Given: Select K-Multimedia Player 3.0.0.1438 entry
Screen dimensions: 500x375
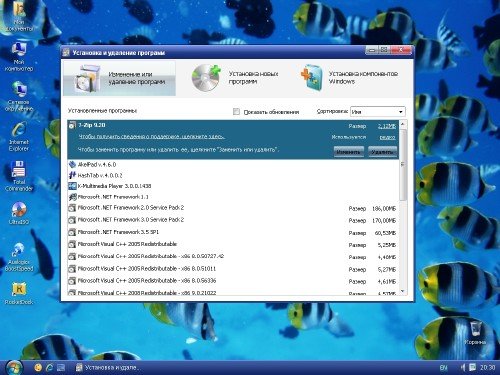Looking at the screenshot, I should coord(233,186).
